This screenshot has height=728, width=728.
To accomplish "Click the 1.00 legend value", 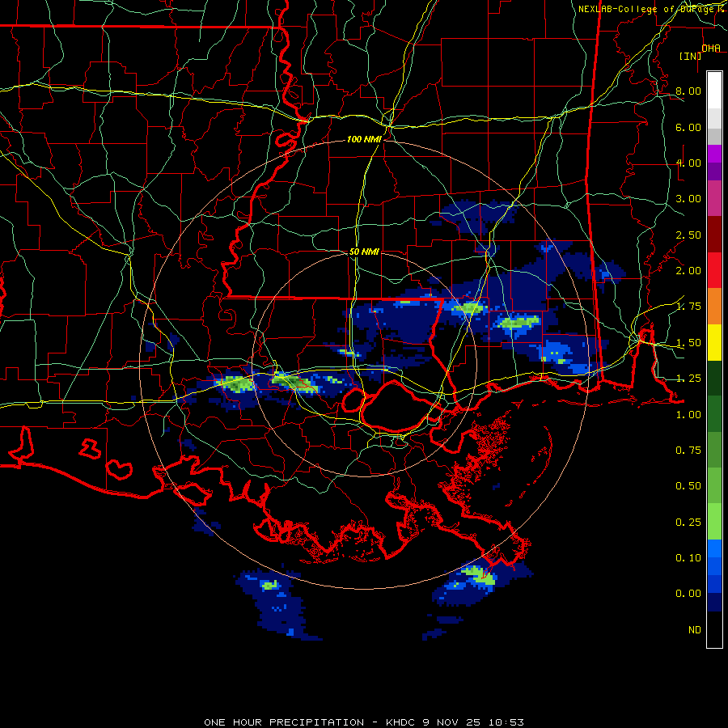I will pyautogui.click(x=688, y=415).
